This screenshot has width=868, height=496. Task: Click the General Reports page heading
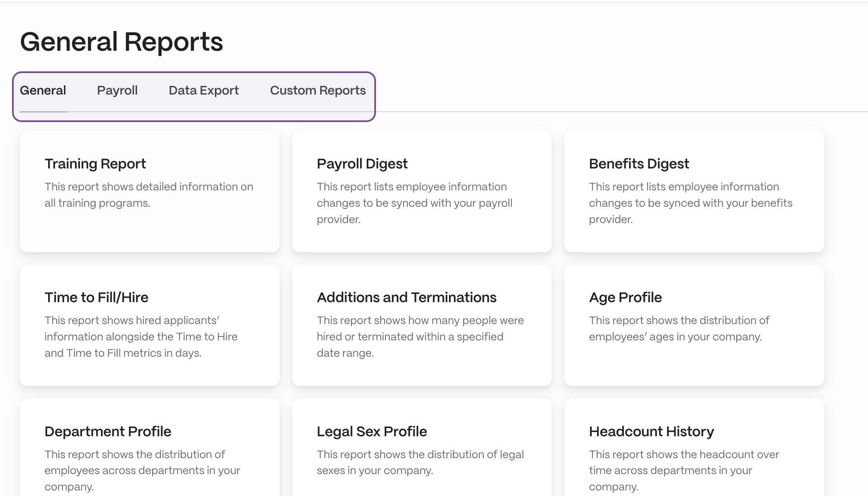122,41
